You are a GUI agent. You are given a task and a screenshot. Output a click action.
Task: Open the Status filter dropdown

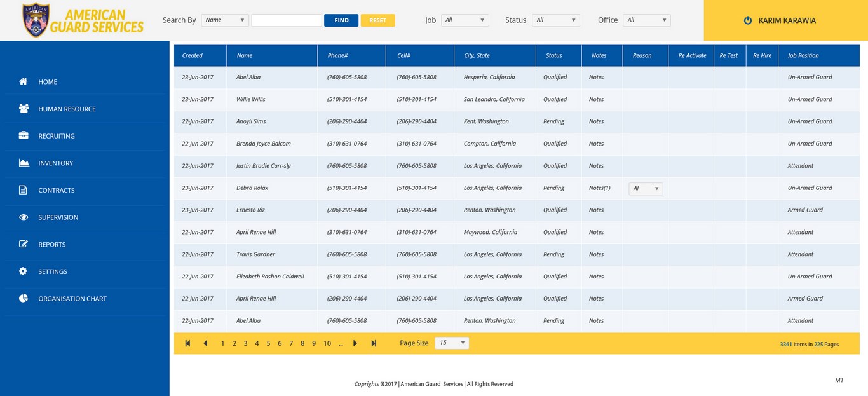pyautogui.click(x=555, y=20)
